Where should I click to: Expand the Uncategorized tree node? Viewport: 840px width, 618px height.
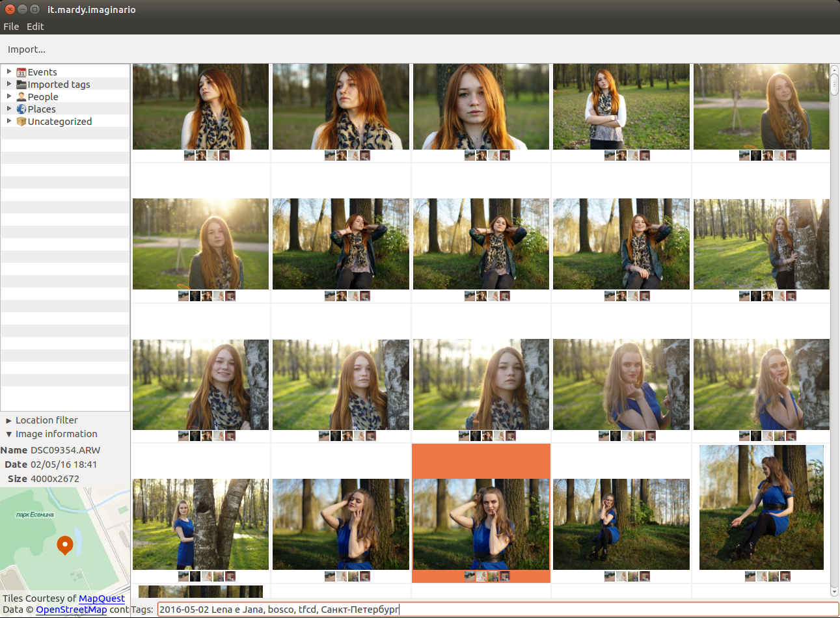coord(9,121)
